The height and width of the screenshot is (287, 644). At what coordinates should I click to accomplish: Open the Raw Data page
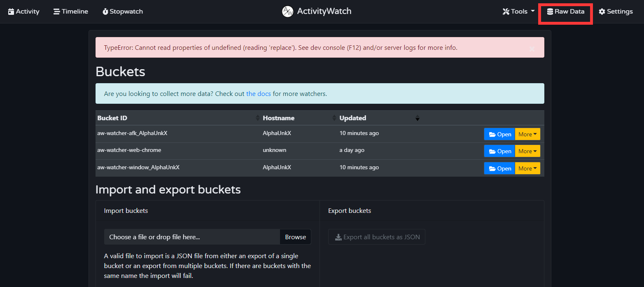[565, 12]
